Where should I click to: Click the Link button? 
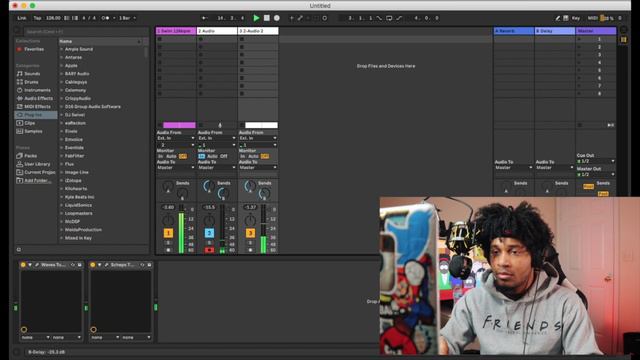click(22, 18)
